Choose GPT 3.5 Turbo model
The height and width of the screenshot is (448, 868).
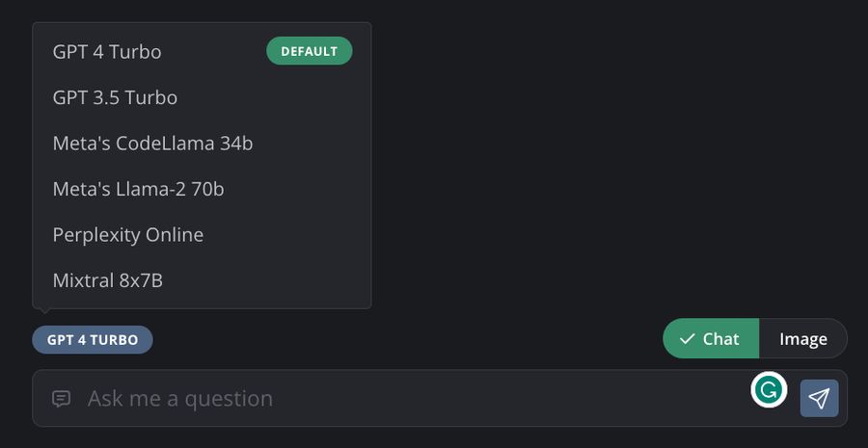pyautogui.click(x=202, y=97)
